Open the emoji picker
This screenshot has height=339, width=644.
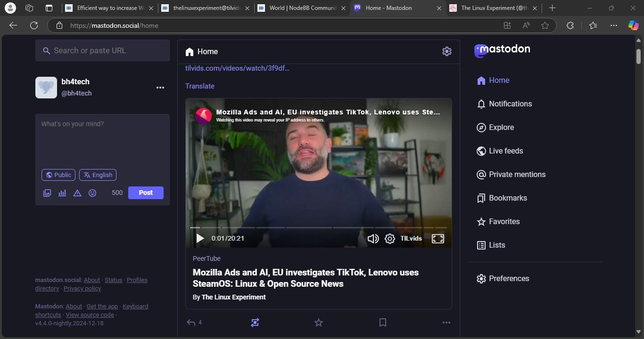[x=92, y=193]
